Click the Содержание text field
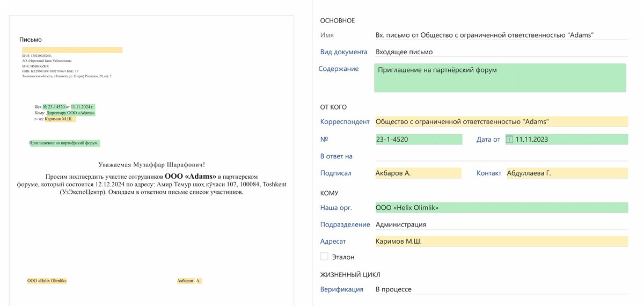Image resolution: width=644 pixels, height=306 pixels. pos(500,77)
